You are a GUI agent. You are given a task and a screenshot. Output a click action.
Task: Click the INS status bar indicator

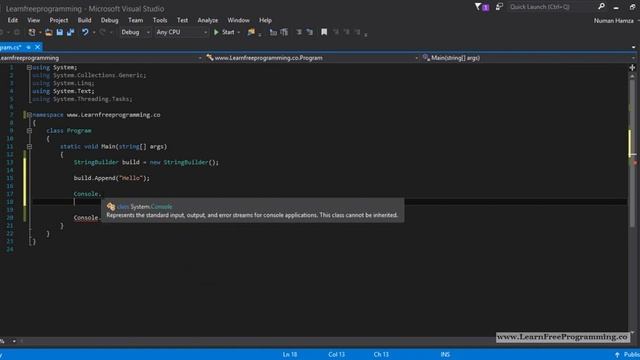pos(445,355)
